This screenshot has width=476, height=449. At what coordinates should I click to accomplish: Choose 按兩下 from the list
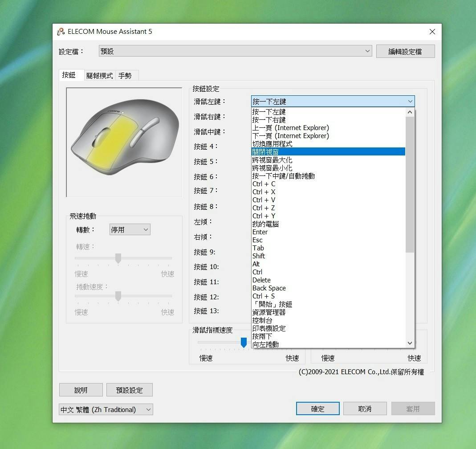329,336
